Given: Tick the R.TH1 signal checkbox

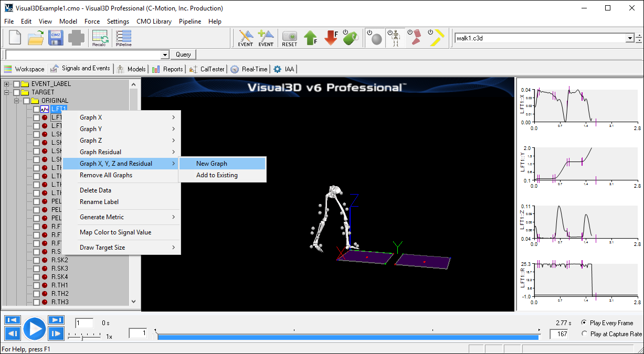Looking at the screenshot, I should click(x=36, y=285).
